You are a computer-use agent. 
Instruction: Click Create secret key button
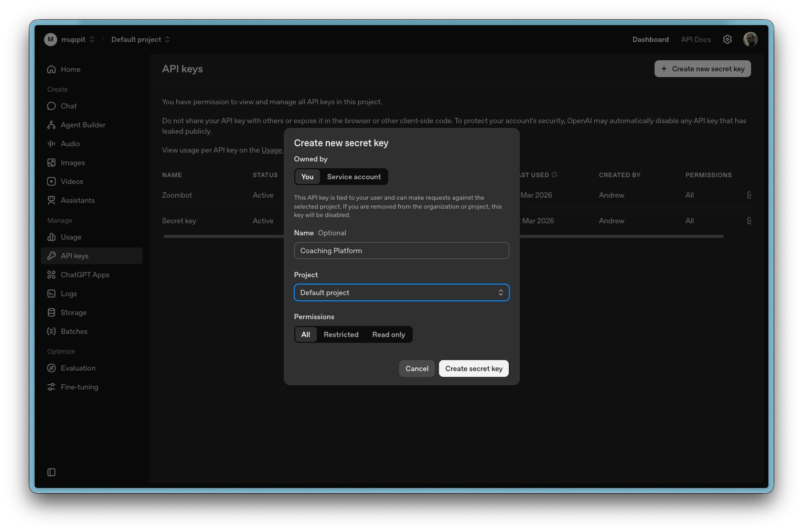(x=473, y=368)
